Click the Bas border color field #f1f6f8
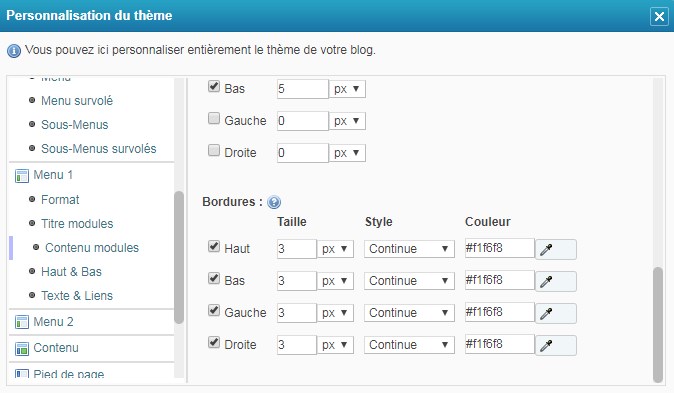The image size is (674, 393). [x=499, y=280]
